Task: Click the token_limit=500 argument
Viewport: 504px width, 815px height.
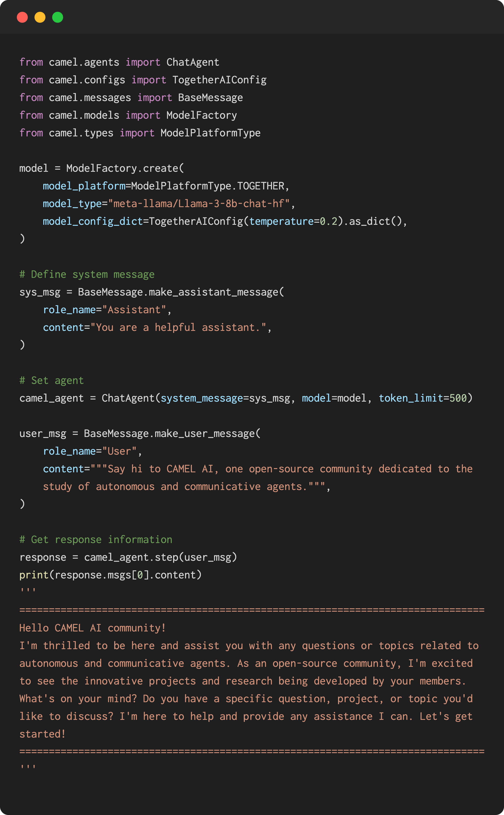Action: pos(423,398)
